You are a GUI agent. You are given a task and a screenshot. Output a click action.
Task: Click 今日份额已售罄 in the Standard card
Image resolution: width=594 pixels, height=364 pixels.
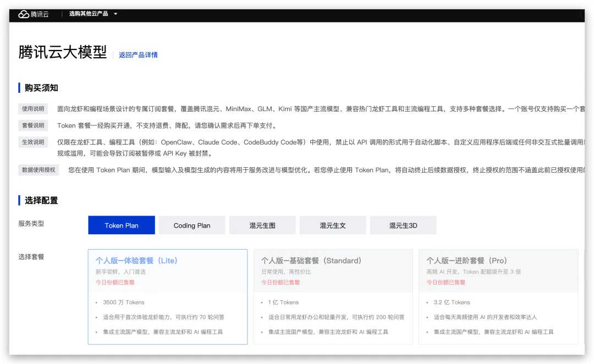point(280,282)
